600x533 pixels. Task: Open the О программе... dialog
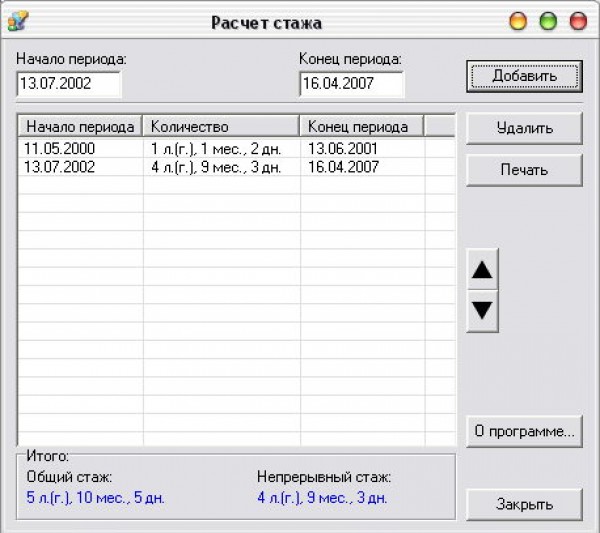(x=524, y=431)
